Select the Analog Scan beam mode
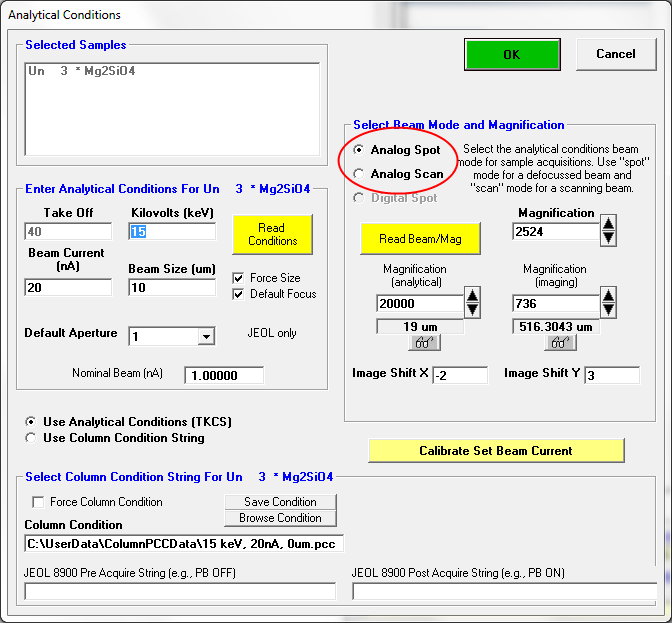672x623 pixels. click(x=359, y=174)
